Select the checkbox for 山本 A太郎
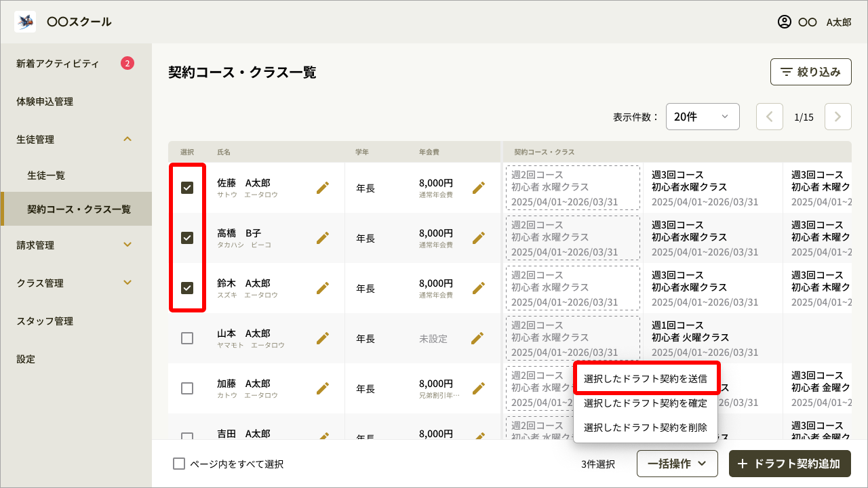 [187, 338]
